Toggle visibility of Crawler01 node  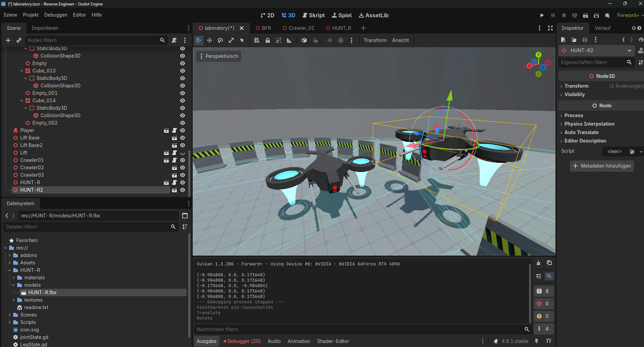(183, 160)
